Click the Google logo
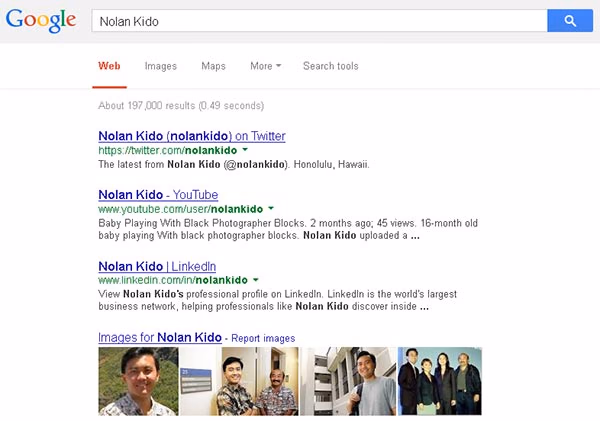600x421 pixels. 41,21
